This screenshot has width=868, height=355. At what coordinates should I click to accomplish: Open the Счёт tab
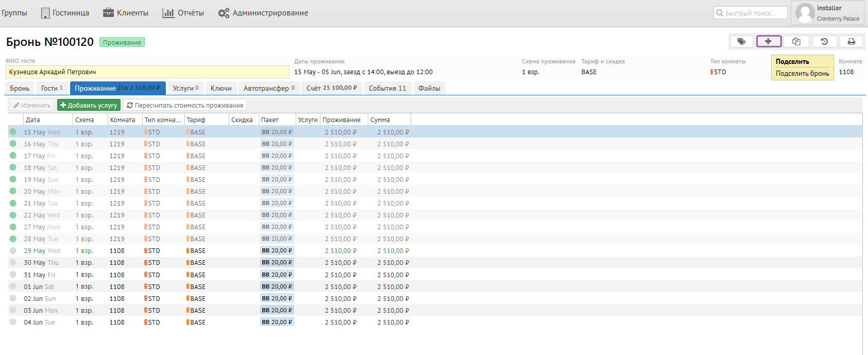(x=331, y=88)
